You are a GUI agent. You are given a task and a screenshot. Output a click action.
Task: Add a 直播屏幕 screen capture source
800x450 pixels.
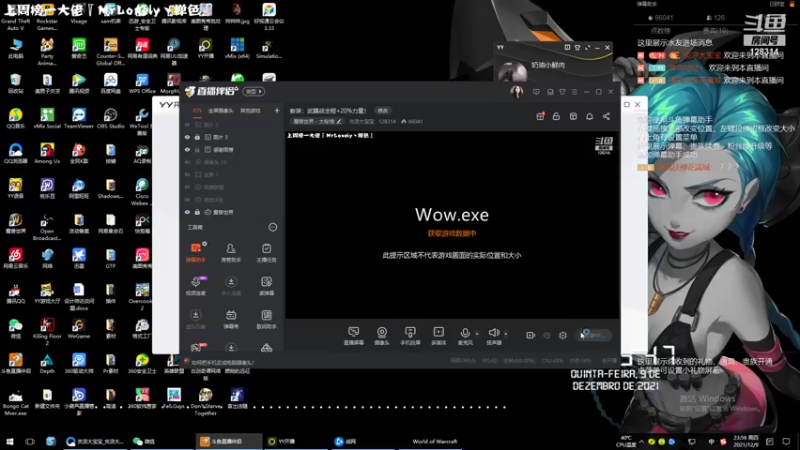pos(354,336)
